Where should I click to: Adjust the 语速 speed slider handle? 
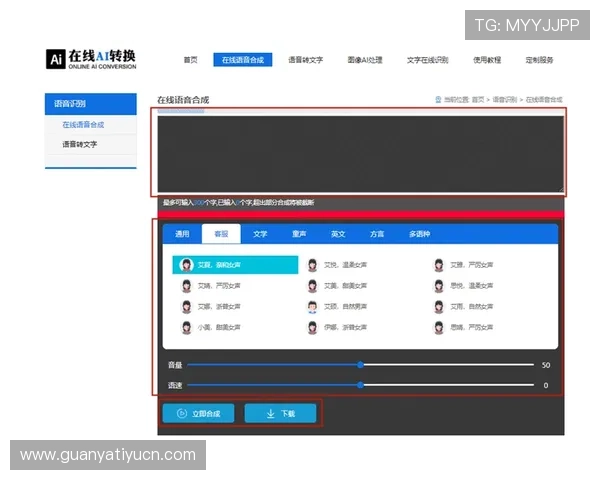coord(360,385)
